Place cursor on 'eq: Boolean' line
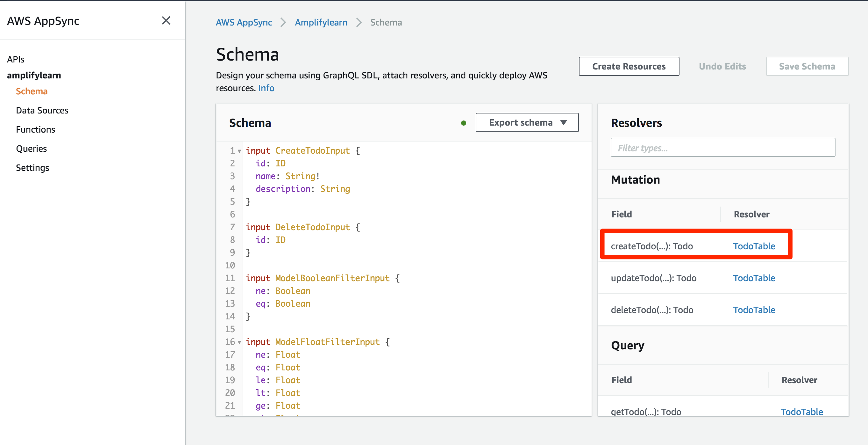The width and height of the screenshot is (868, 445). 283,304
